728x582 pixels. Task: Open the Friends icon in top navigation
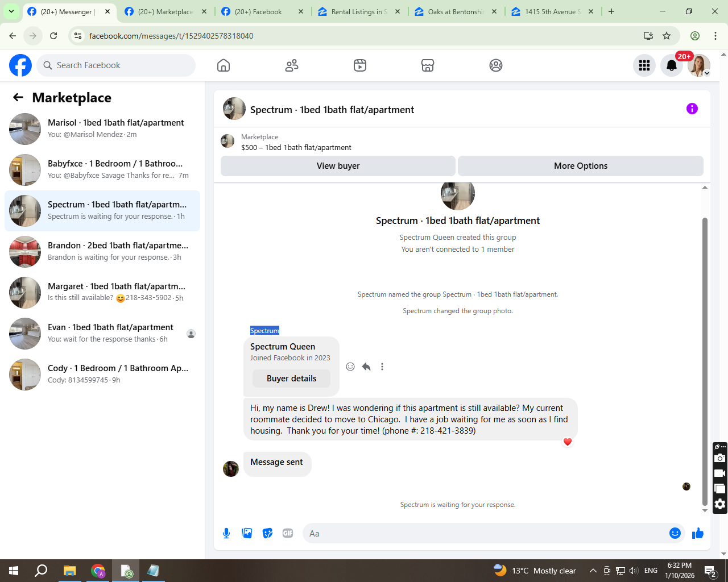pos(292,65)
